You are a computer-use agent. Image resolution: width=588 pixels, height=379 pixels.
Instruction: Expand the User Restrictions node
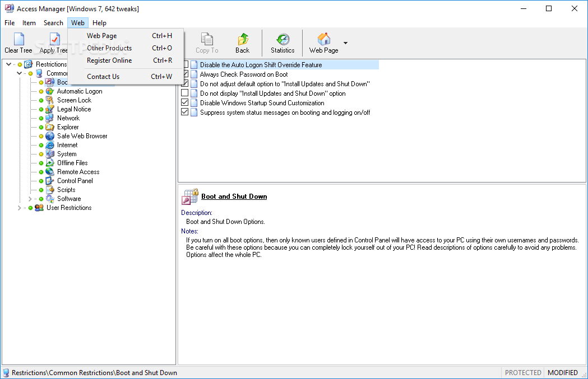tap(19, 208)
